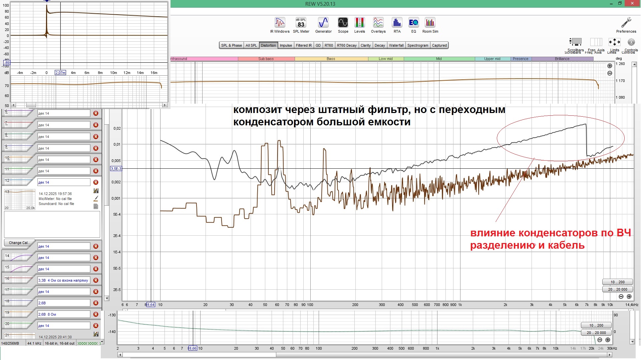Zoom in main distortion graph horizontally
Screen dimensions: 644x360
click(x=629, y=296)
